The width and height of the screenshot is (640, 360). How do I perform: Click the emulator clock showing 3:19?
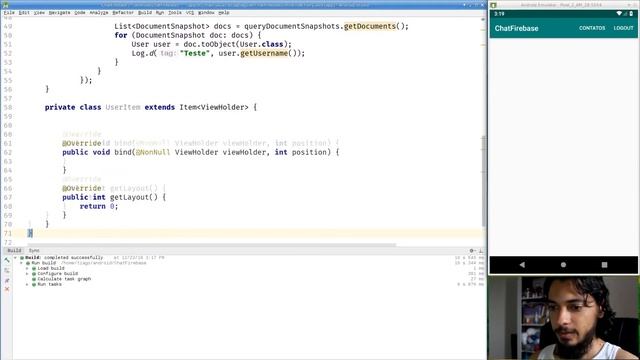pyautogui.click(x=499, y=13)
